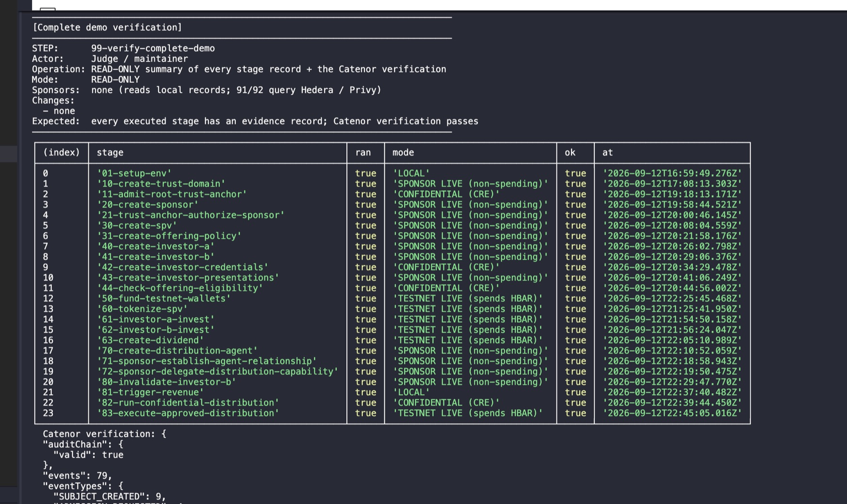Click the '(index)' column header
This screenshot has height=504, width=847.
coord(62,152)
